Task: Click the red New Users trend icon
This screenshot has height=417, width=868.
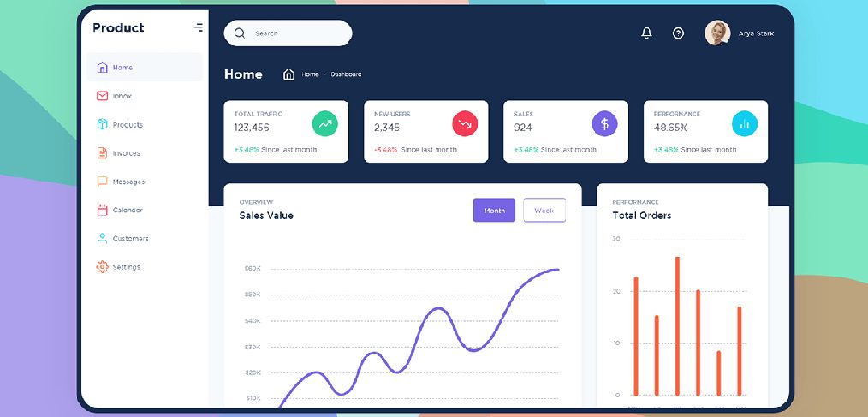Action: pos(465,123)
